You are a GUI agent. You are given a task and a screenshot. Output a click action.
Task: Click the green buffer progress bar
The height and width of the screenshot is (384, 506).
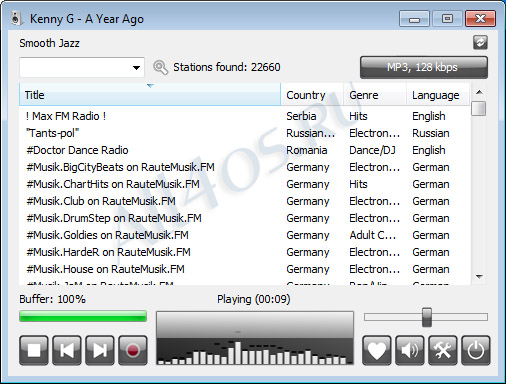tap(83, 316)
